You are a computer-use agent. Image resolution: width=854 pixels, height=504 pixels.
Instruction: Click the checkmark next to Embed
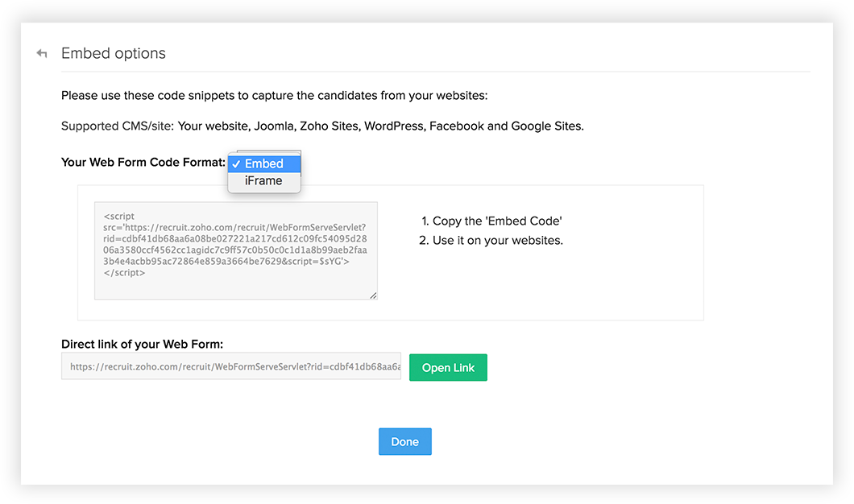235,163
